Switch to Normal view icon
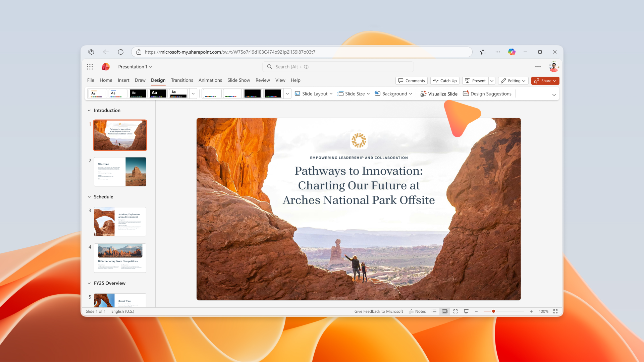Viewport: 644px width, 362px height. pos(445,311)
